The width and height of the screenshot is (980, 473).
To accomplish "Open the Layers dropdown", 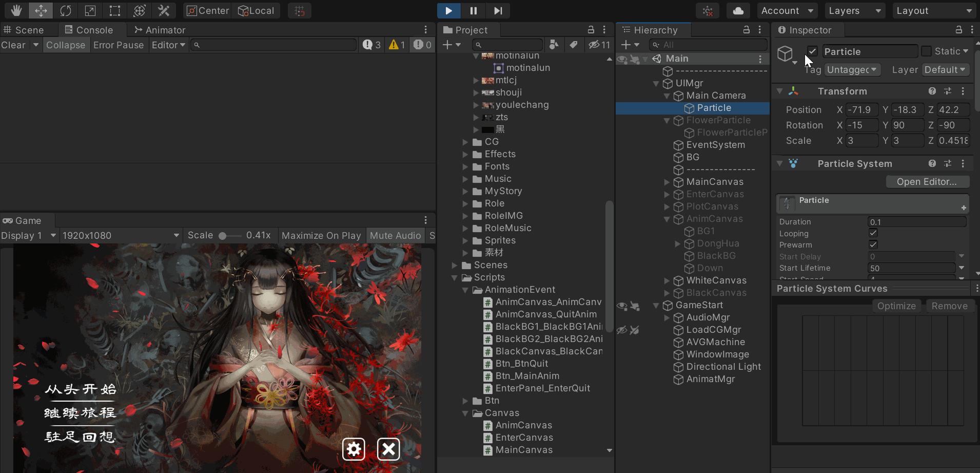I will pos(854,10).
